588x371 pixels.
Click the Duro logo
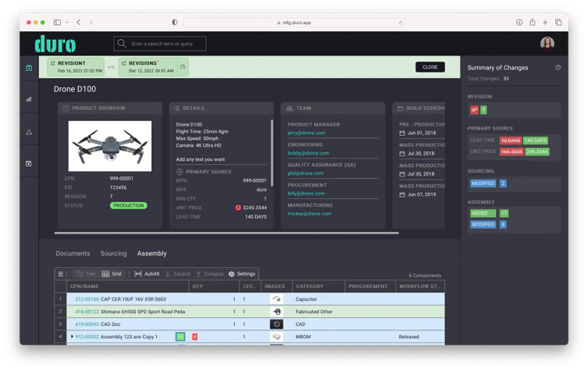point(55,44)
